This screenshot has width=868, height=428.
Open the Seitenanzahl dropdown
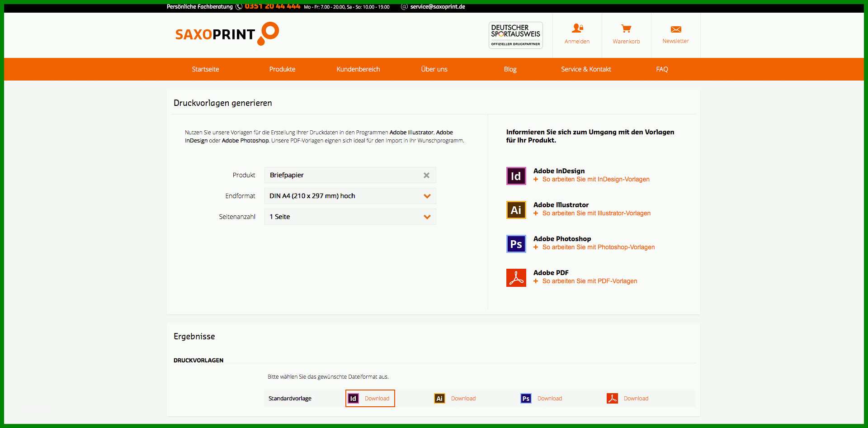click(350, 217)
